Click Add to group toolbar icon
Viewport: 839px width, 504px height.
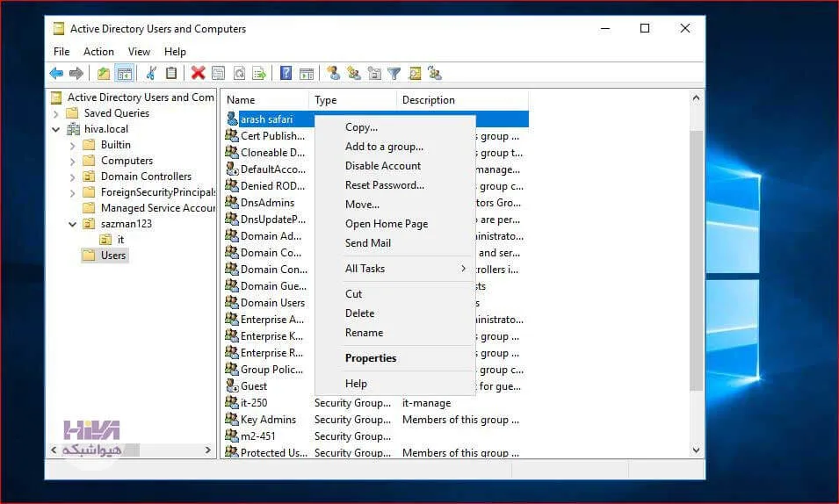[435, 73]
